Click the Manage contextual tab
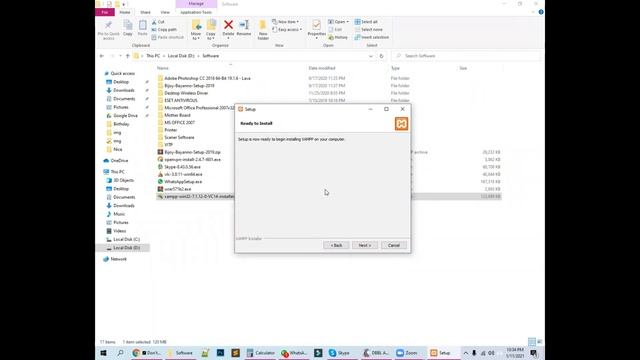 click(196, 4)
